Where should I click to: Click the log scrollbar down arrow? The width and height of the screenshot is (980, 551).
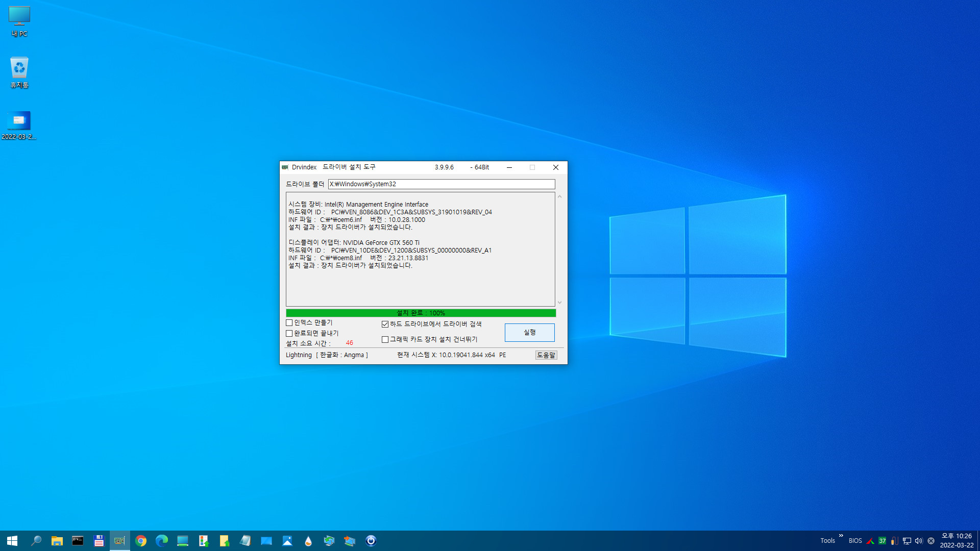pyautogui.click(x=560, y=303)
